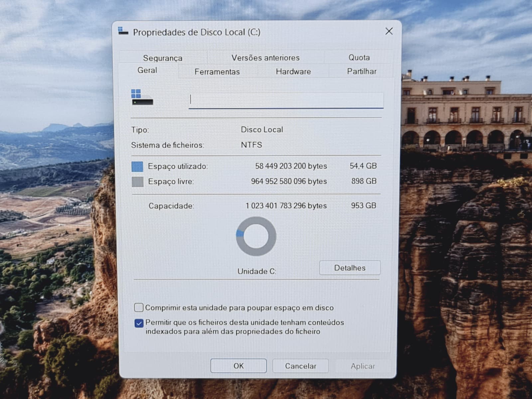The image size is (532, 399).
Task: Click the Windows drive icon beside name field
Action: point(142,97)
